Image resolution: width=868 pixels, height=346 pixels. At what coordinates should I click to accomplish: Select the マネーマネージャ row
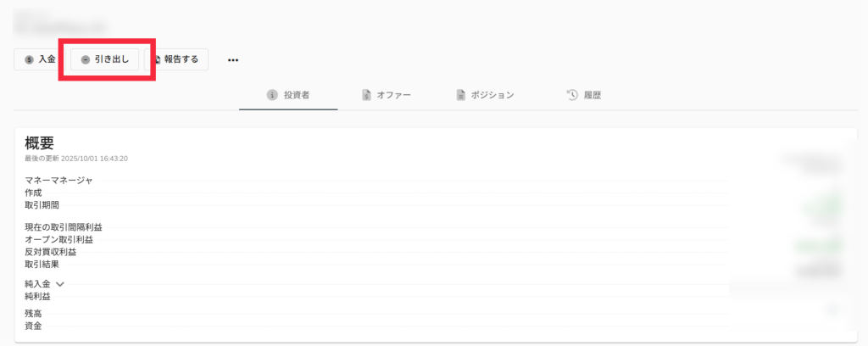(x=58, y=181)
